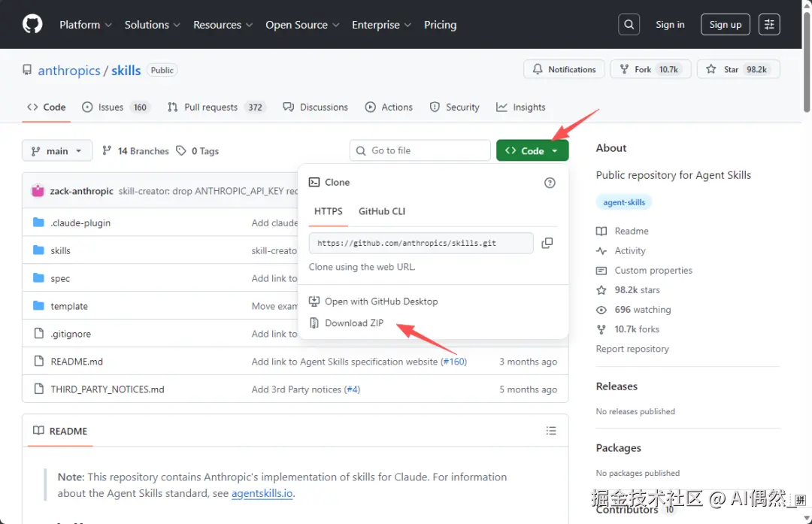Star the skills repository
This screenshot has height=524, width=812.
pyautogui.click(x=738, y=69)
